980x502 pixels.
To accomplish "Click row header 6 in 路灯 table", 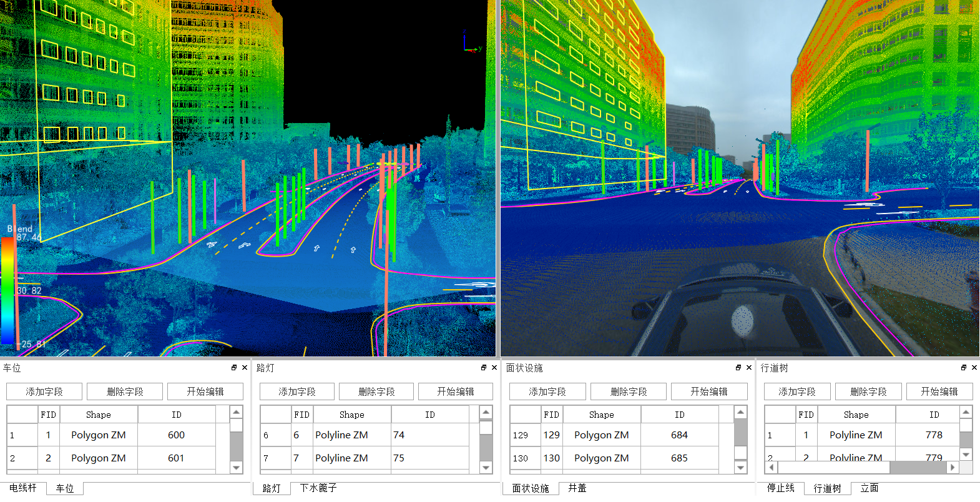I will pos(275,435).
